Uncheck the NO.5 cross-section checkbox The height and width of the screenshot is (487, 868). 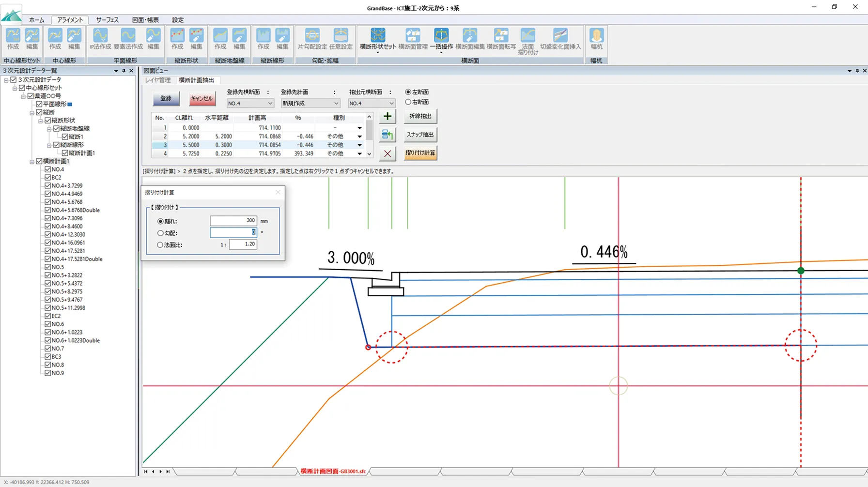(x=48, y=267)
